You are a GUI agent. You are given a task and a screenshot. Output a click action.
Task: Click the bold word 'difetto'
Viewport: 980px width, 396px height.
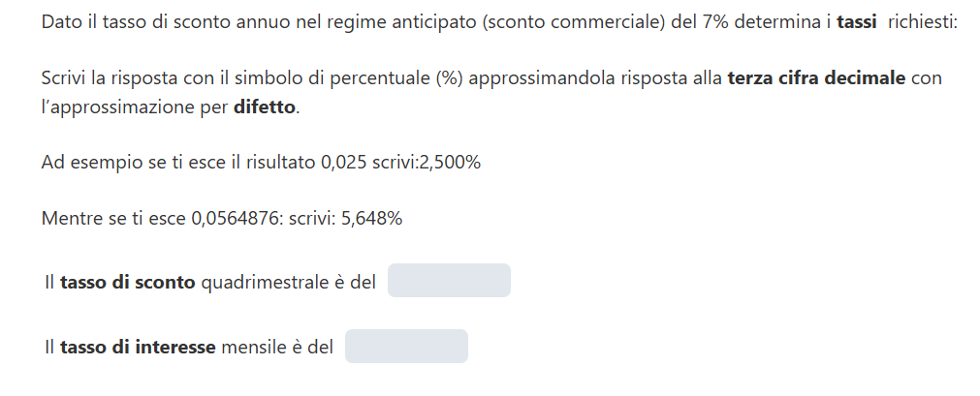coord(265,107)
